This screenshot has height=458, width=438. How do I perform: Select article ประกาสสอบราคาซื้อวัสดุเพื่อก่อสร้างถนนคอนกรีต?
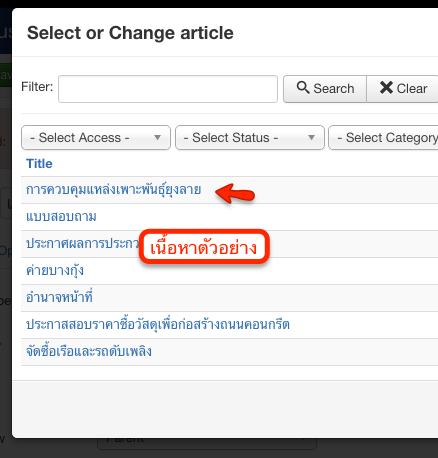[158, 324]
